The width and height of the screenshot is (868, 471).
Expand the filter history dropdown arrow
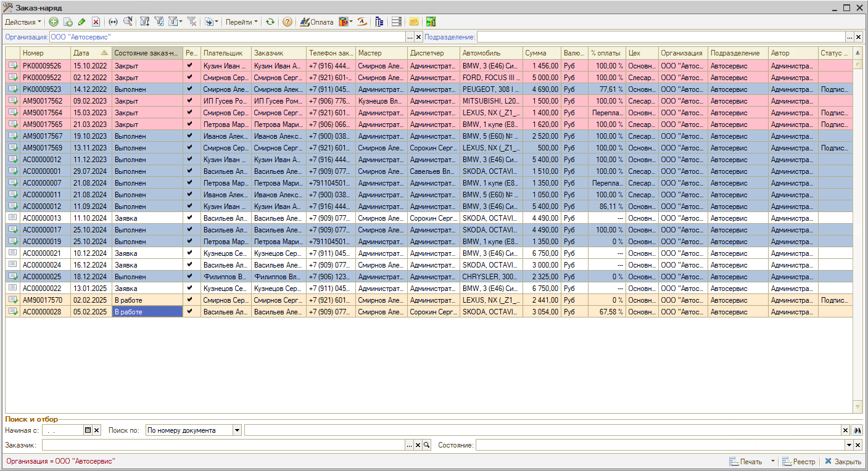(x=180, y=22)
